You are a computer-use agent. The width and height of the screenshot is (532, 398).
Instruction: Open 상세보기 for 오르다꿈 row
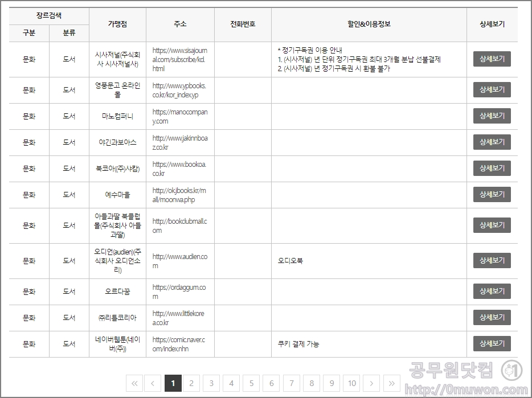tap(492, 291)
